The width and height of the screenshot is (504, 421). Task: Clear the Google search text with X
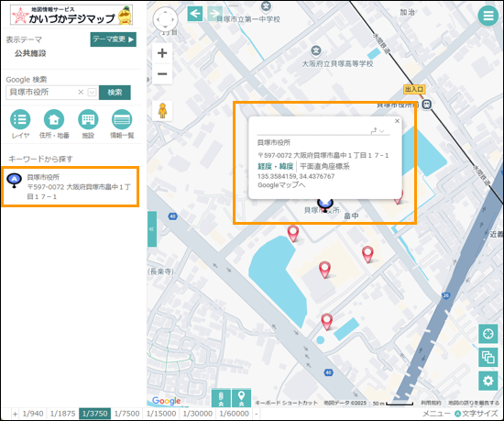[81, 93]
